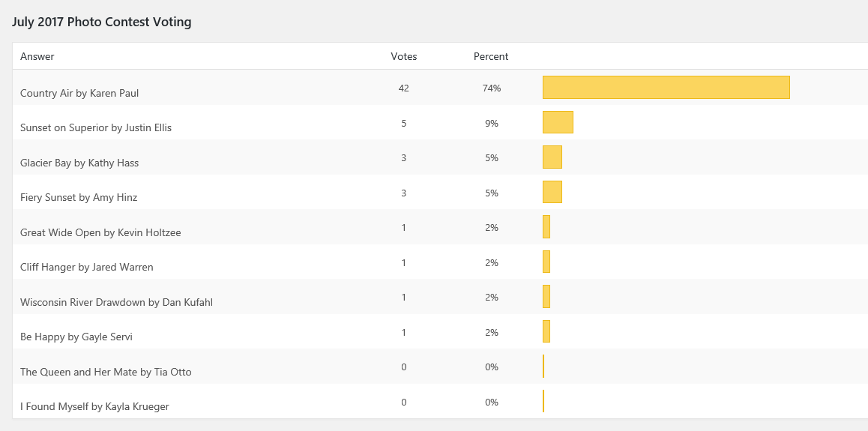Select the Country Air by Karen Paul entry
The image size is (868, 431).
click(79, 94)
